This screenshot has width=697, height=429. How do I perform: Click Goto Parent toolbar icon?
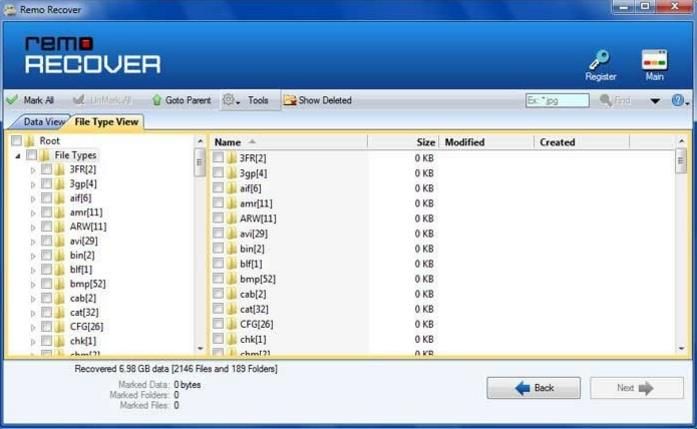pos(156,100)
